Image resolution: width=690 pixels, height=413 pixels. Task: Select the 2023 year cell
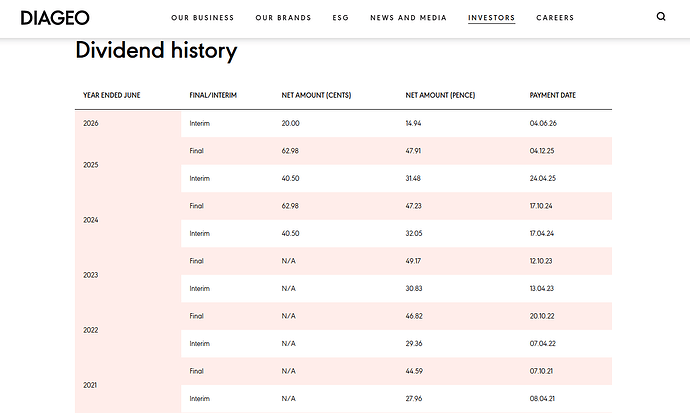[91, 275]
